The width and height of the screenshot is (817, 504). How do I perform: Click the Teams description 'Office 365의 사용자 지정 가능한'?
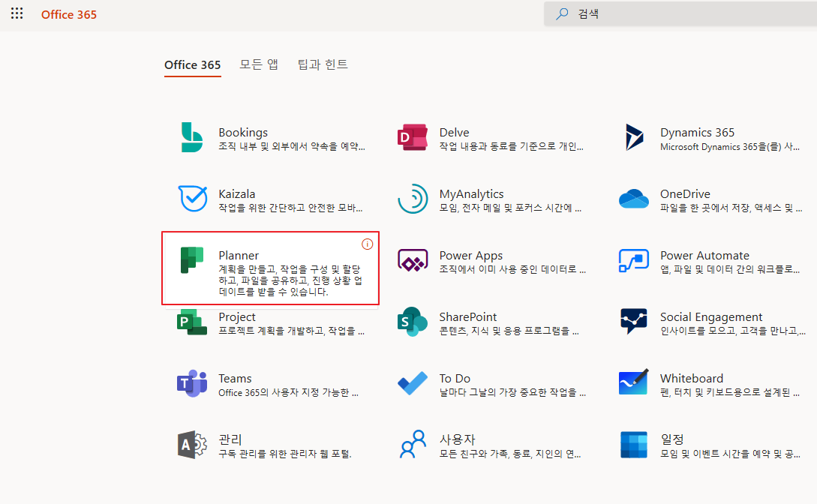tap(288, 392)
